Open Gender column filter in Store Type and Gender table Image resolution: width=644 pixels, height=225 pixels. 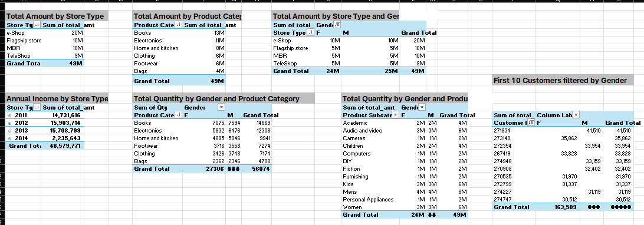337,25
